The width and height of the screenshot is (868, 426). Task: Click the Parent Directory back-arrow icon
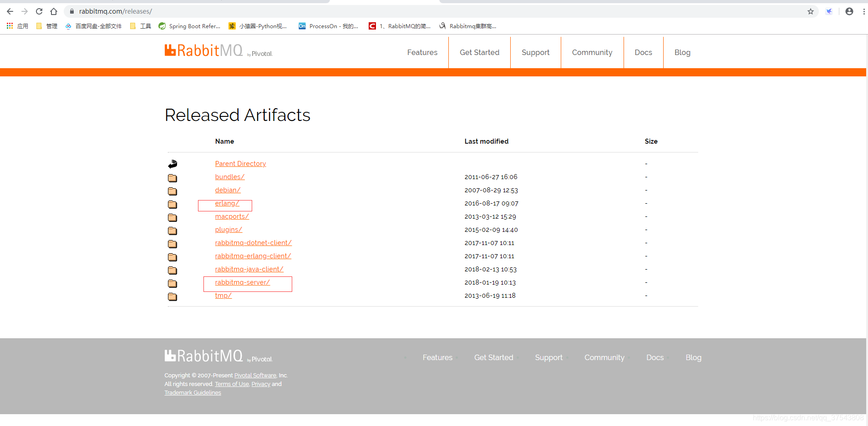pyautogui.click(x=173, y=164)
